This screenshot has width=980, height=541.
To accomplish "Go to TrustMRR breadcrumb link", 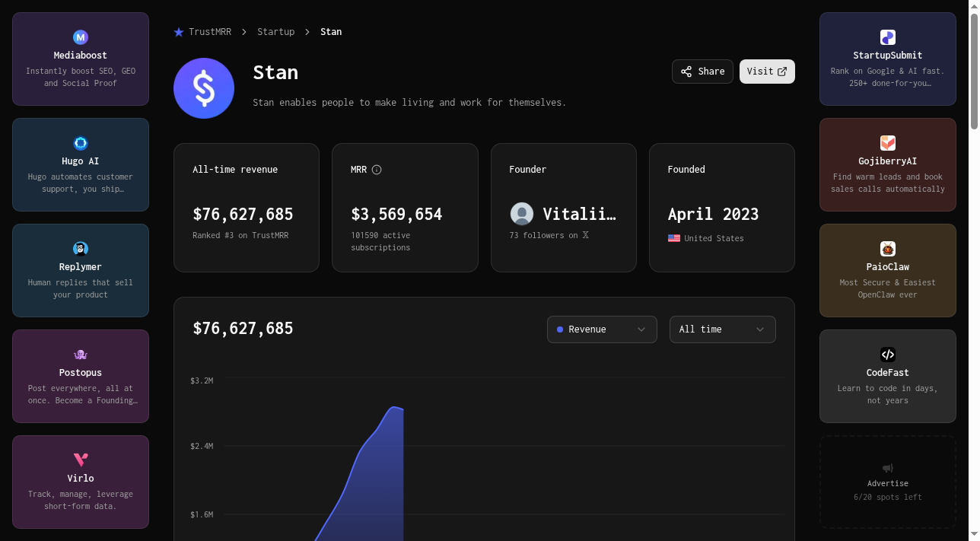I will click(x=210, y=32).
